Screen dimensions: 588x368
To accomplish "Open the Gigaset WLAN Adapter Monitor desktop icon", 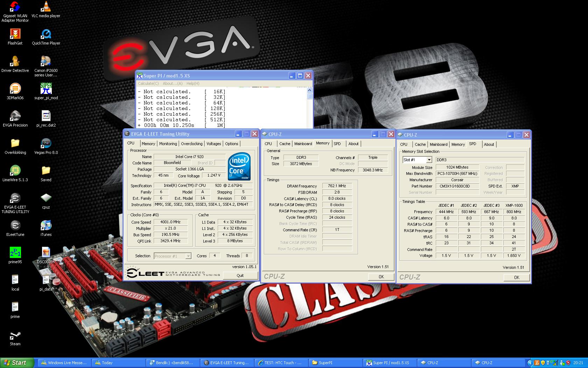I will [15, 12].
